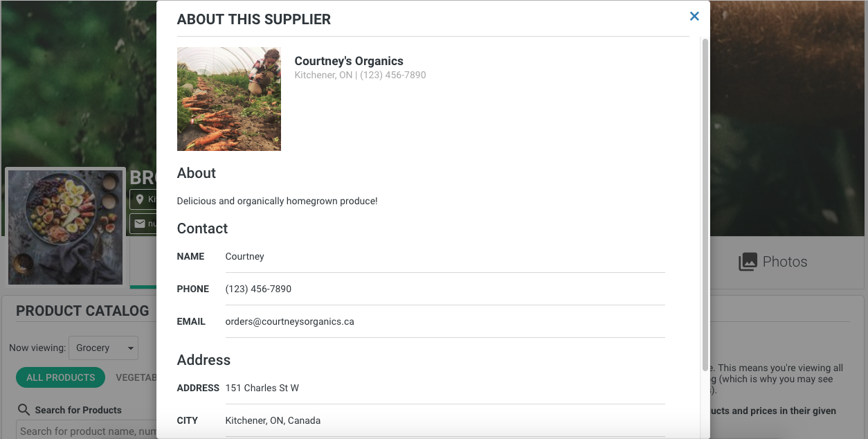
Task: Expand the Now viewing Grocery selector
Action: (x=103, y=348)
